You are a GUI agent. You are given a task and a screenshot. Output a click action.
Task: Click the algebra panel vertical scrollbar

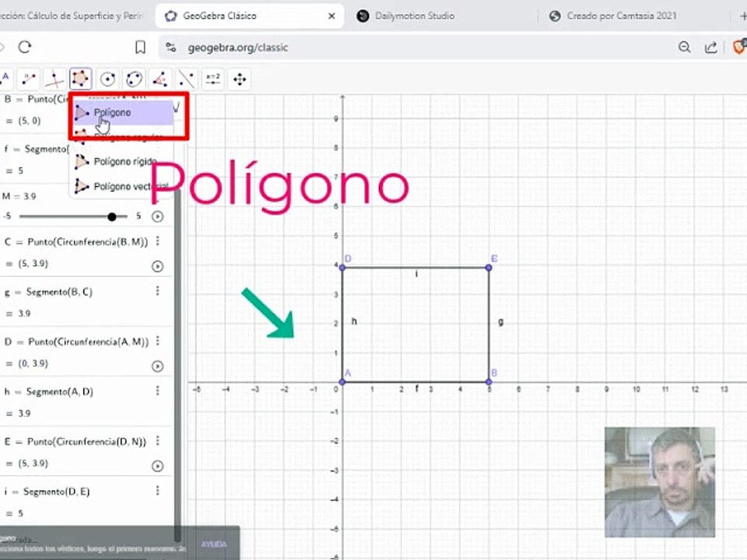click(177, 364)
